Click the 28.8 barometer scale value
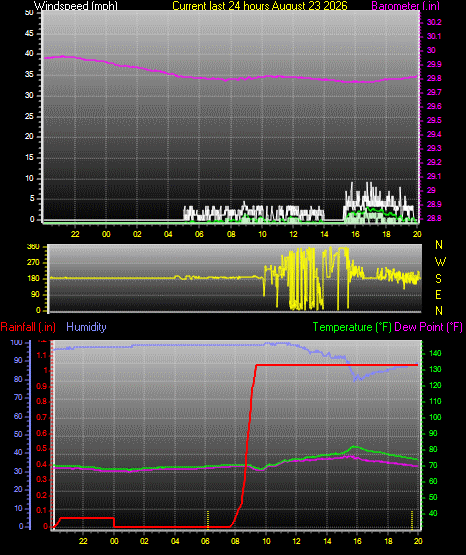The width and height of the screenshot is (466, 555). [434, 218]
